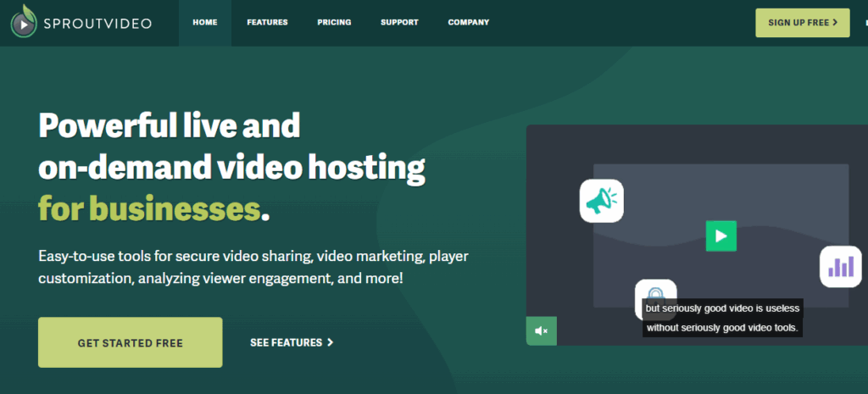
Task: Click the padlock security icon
Action: pos(655,293)
